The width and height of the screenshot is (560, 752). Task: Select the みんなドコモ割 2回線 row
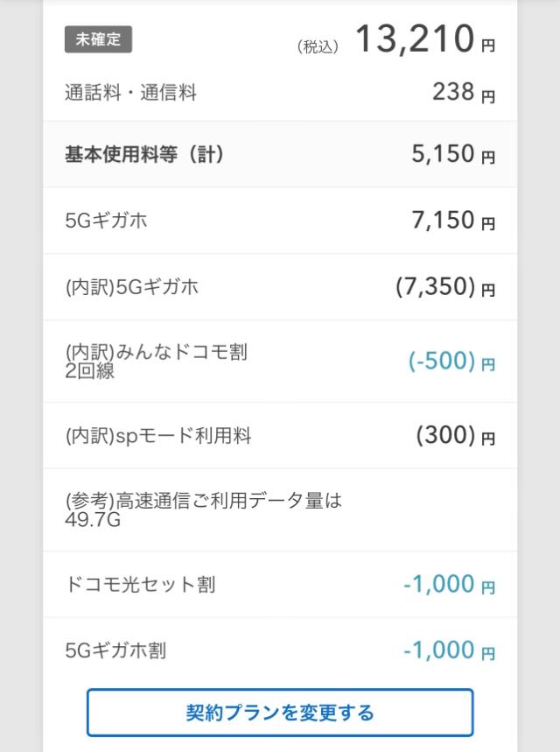[280, 362]
